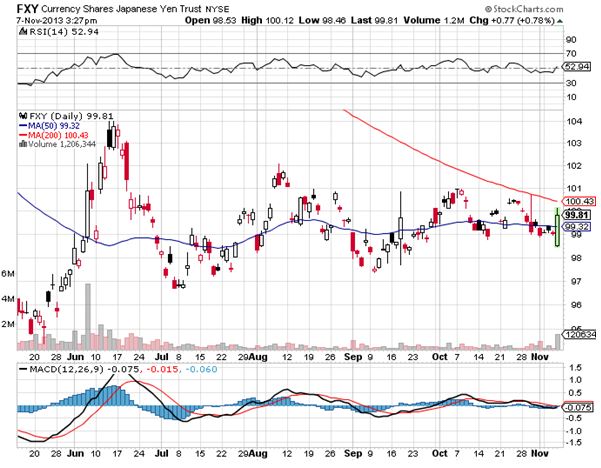601x468 pixels.
Task: Click the 'MA(50) 99.32' legend text
Action: point(54,126)
